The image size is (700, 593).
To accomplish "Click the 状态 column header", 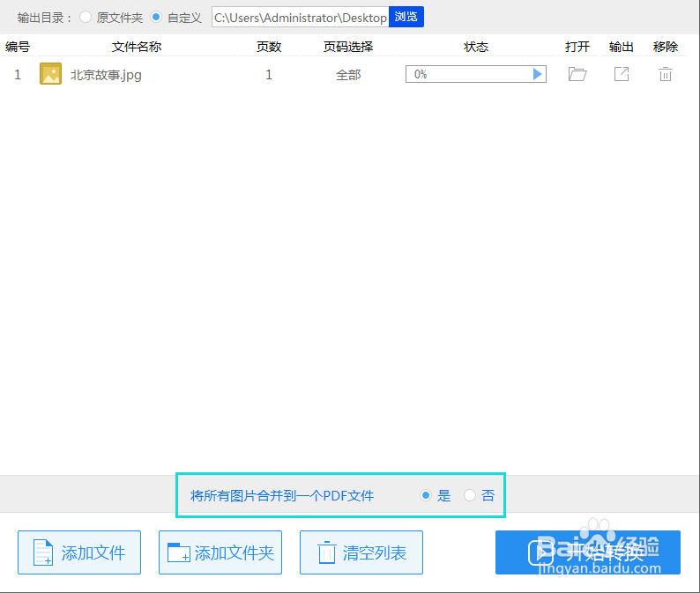I will click(x=476, y=47).
